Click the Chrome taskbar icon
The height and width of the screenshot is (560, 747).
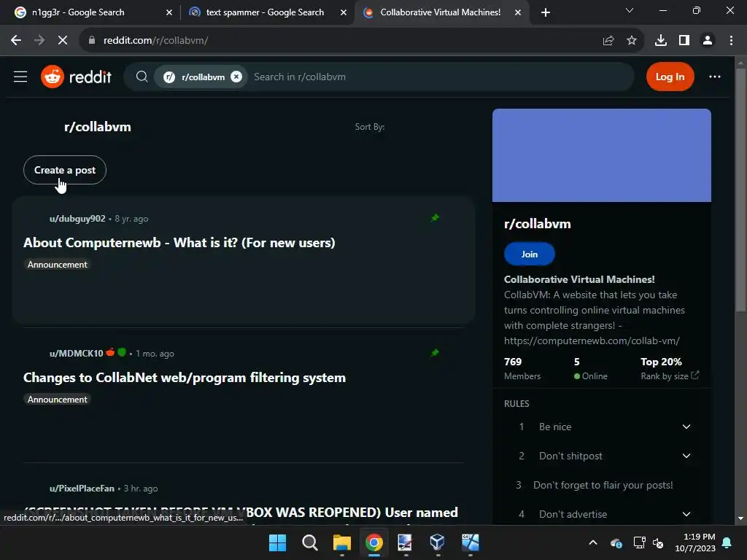(374, 542)
